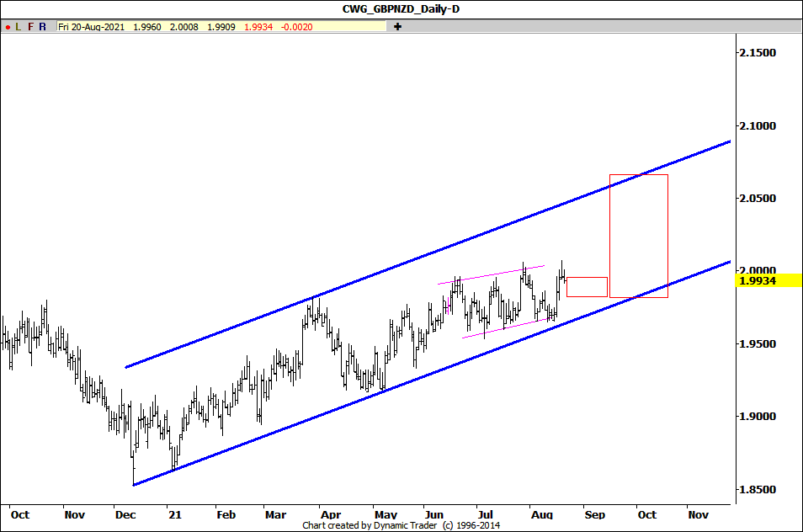The height and width of the screenshot is (532, 803).
Task: Click the Jun time axis label
Action: click(434, 514)
